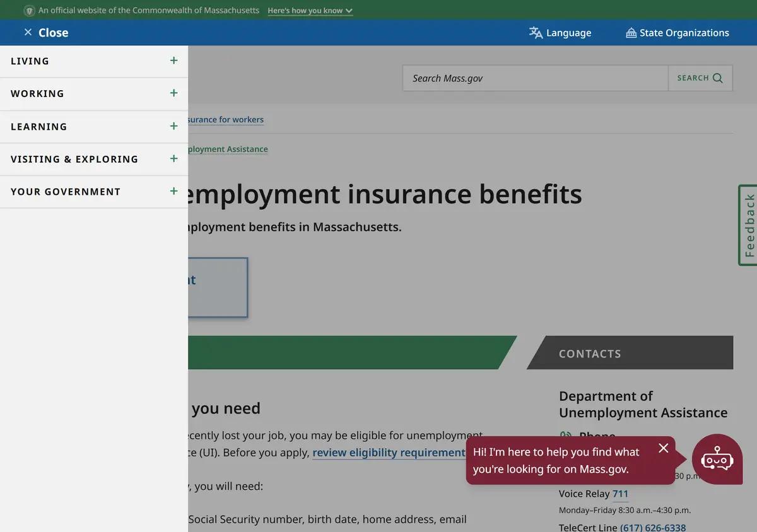Click the chatbot greeting message text
The height and width of the screenshot is (532, 757).
[556, 461]
